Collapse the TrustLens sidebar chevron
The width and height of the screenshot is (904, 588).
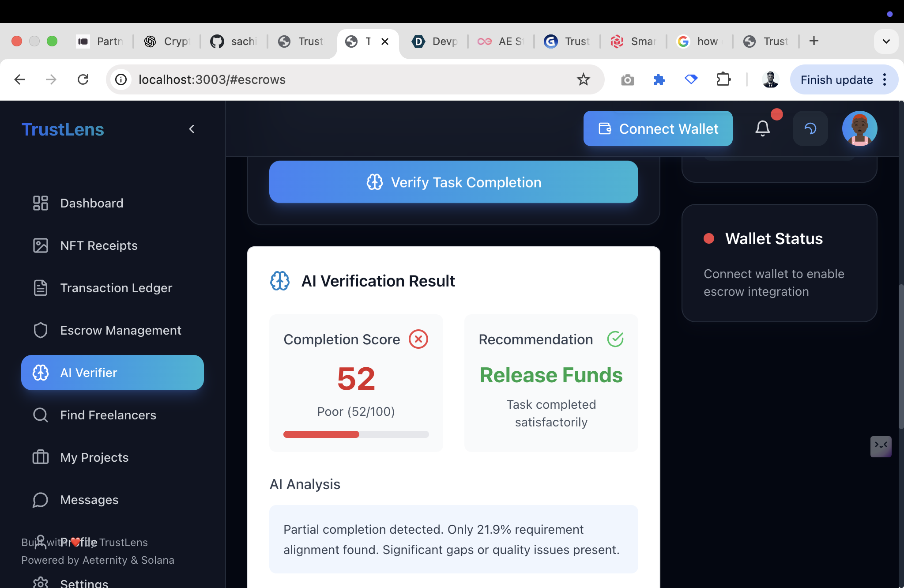pos(192,129)
